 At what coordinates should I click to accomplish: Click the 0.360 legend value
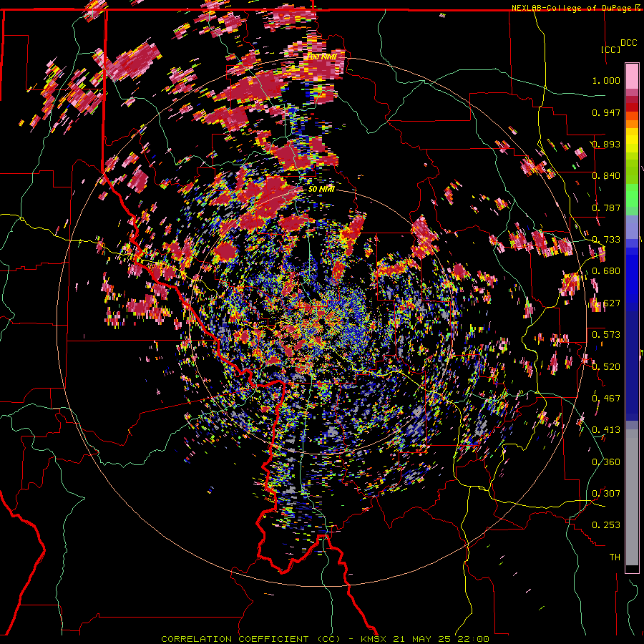[x=606, y=462]
